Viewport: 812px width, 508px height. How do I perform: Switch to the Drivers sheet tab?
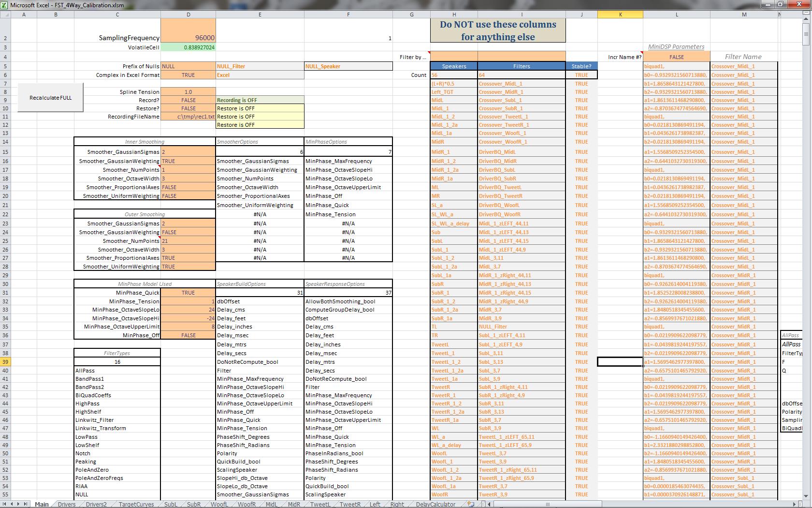click(x=67, y=504)
